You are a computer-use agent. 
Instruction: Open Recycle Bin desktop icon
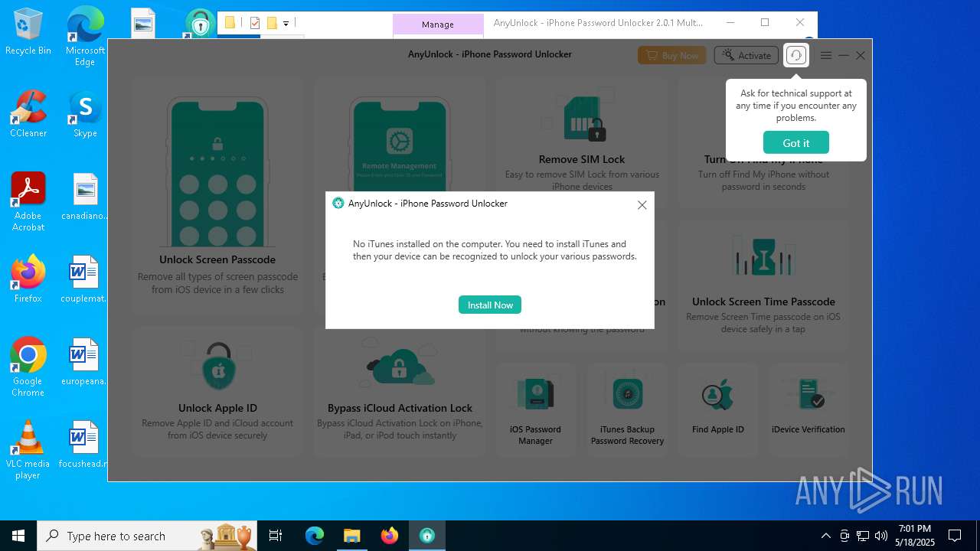[28, 32]
